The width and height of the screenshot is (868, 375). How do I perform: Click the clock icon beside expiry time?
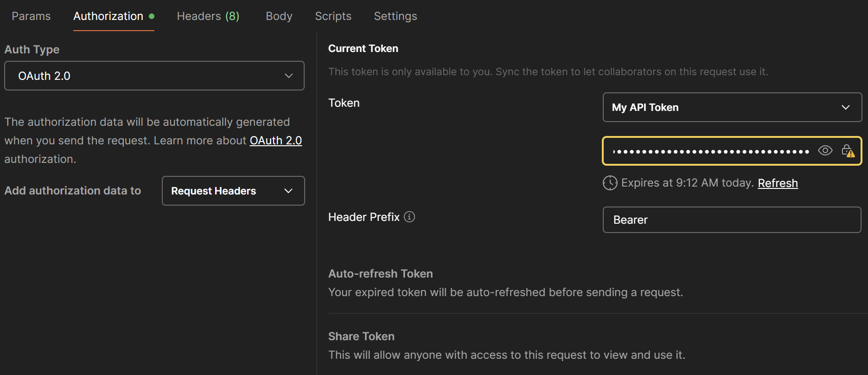pos(610,183)
